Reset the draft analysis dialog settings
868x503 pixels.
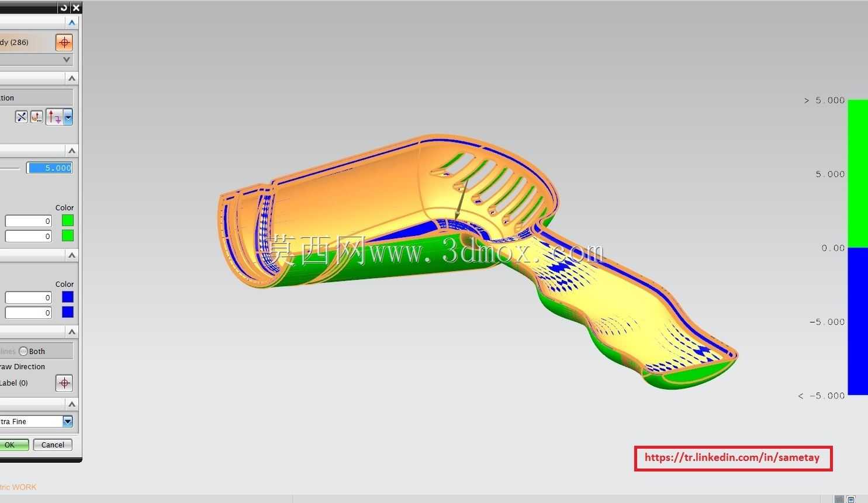pos(64,8)
